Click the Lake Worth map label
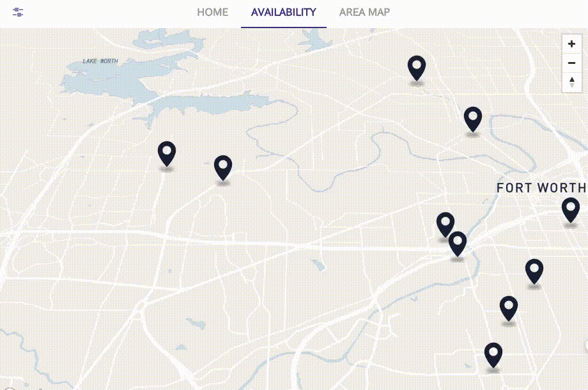 [x=100, y=61]
